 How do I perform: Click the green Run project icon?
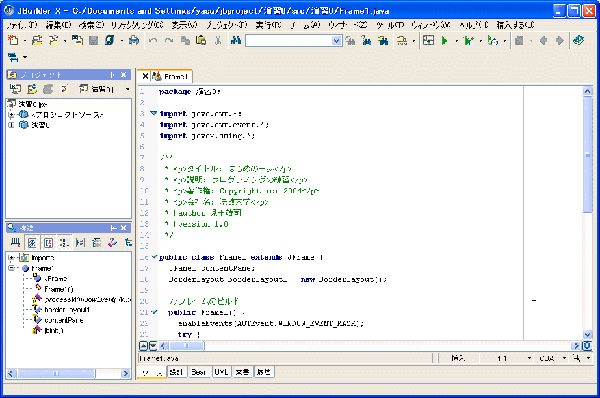(x=444, y=40)
